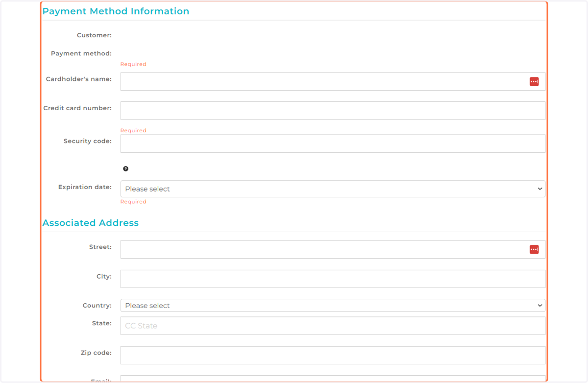The width and height of the screenshot is (588, 383).
Task: Focus the CC State input field
Action: click(333, 326)
